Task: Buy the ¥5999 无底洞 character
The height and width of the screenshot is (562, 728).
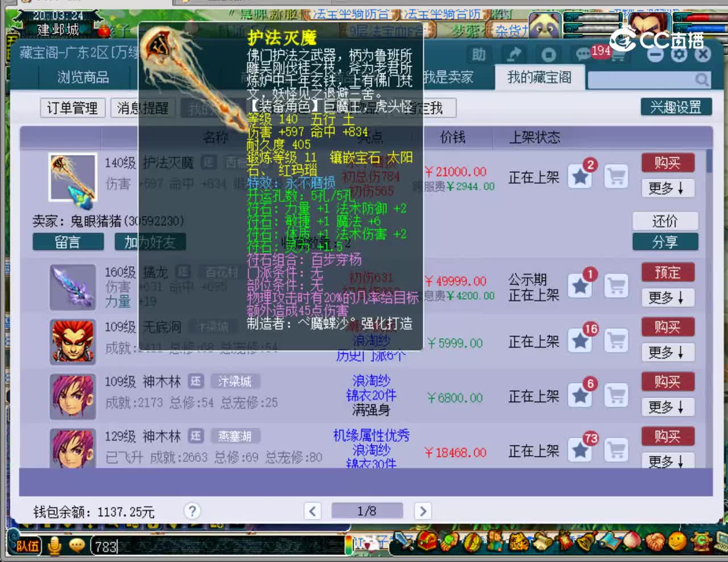Action: [668, 327]
